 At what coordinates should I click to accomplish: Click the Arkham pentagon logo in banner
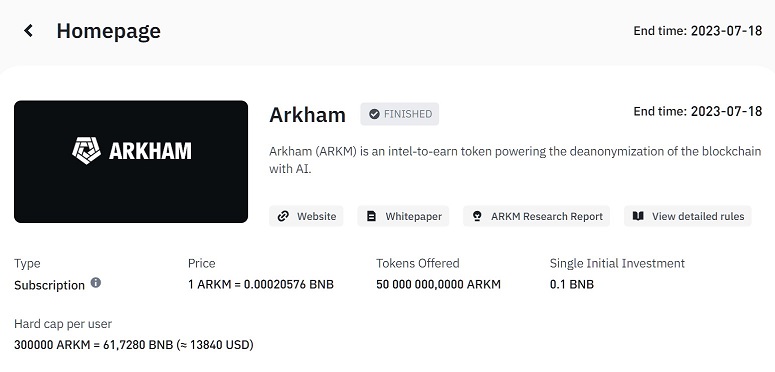coord(86,151)
